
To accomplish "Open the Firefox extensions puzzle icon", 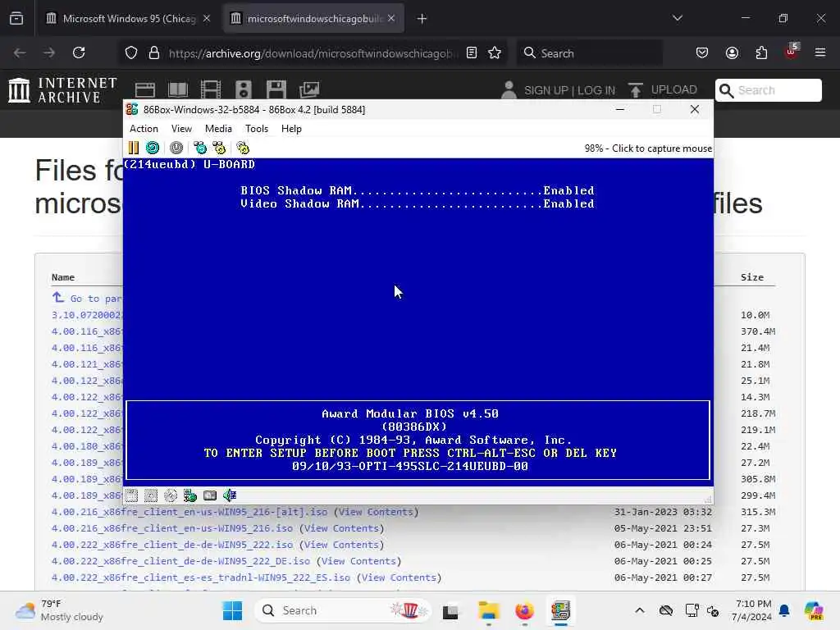I will pos(761,52).
